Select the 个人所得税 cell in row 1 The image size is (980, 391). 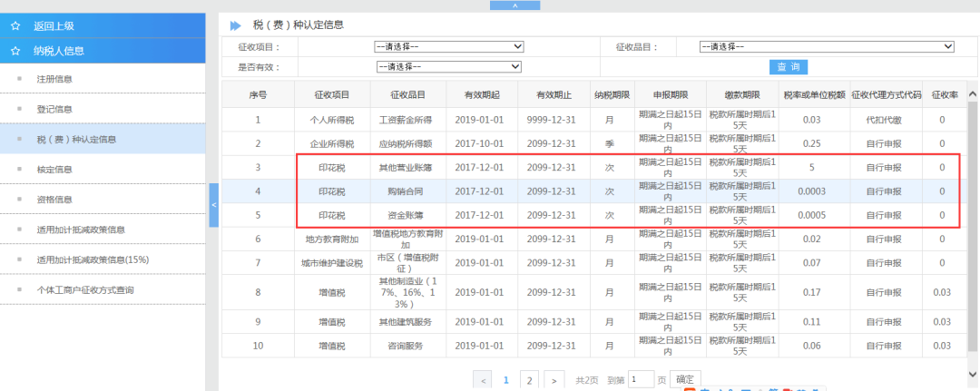pyautogui.click(x=332, y=120)
